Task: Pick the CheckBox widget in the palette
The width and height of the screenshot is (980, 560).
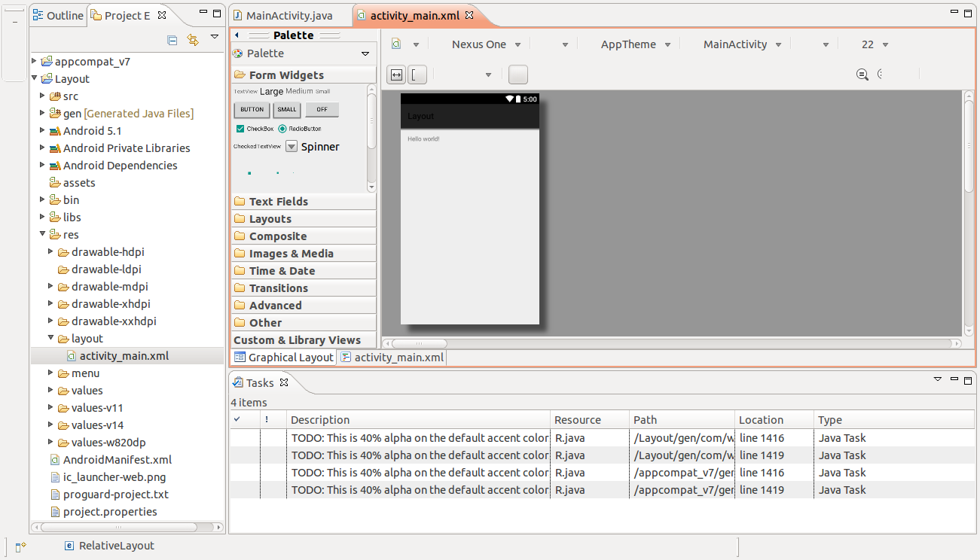Action: pos(255,129)
